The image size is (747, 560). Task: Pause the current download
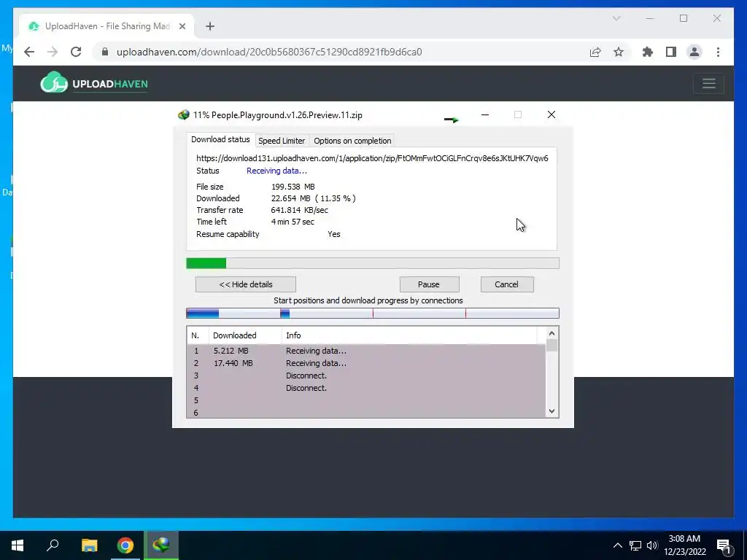point(429,284)
